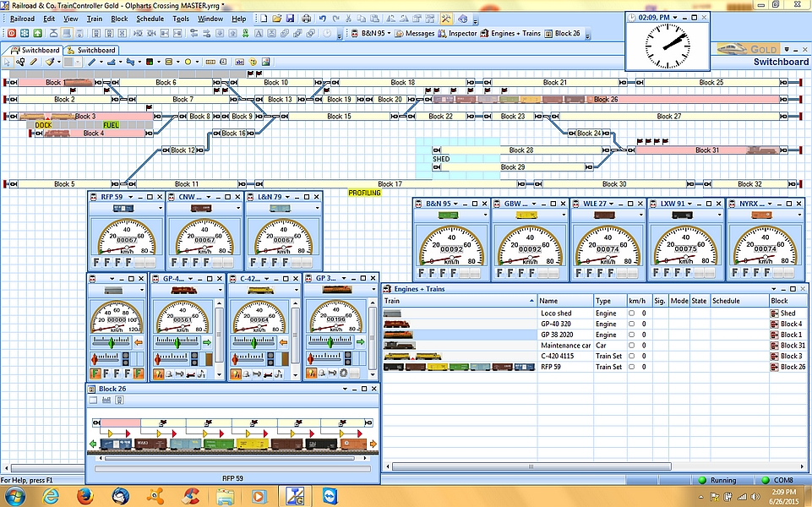Screen dimensions: 812x507
Task: Click the horn function icon on GP-4 throttle
Action: [x=179, y=373]
